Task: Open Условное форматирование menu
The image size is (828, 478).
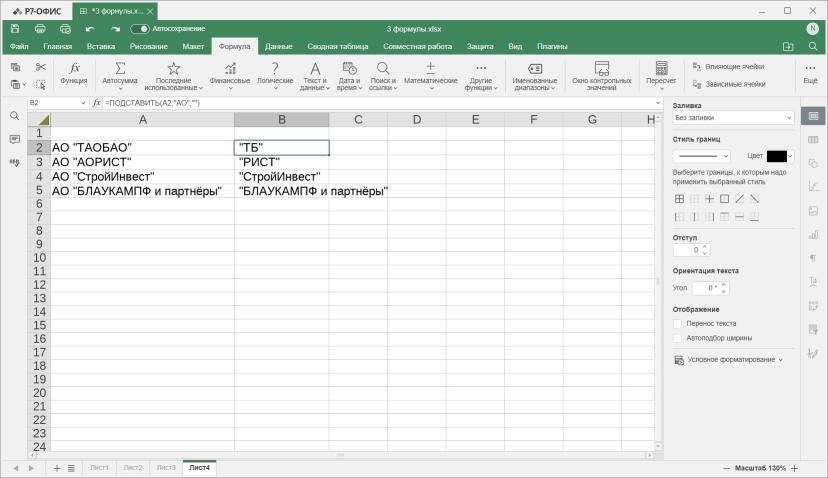Action: (x=729, y=360)
